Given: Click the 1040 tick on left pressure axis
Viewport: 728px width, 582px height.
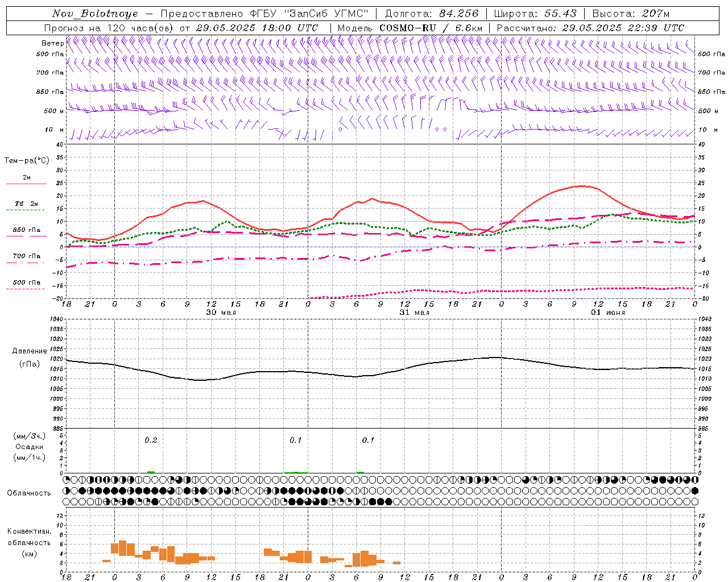Looking at the screenshot, I should click(x=57, y=319).
